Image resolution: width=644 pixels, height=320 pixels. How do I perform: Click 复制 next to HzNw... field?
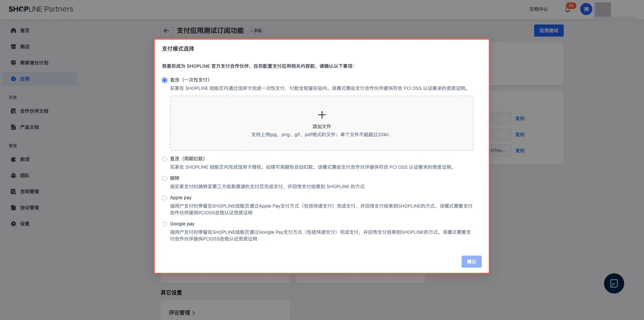520,151
